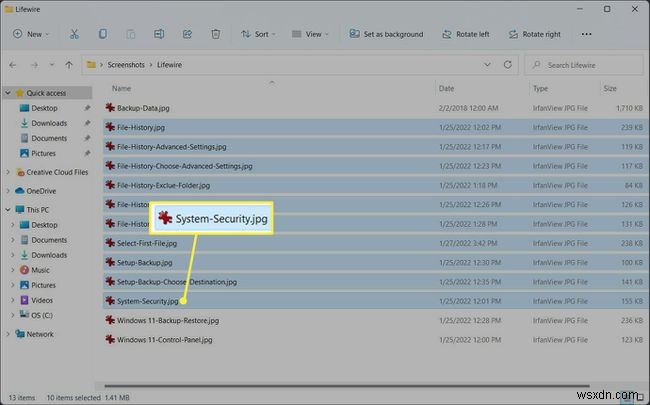
Task: Expand the Network node
Action: 8,334
